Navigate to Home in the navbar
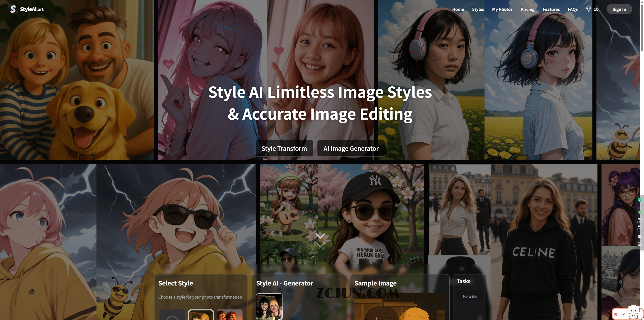 (x=458, y=9)
